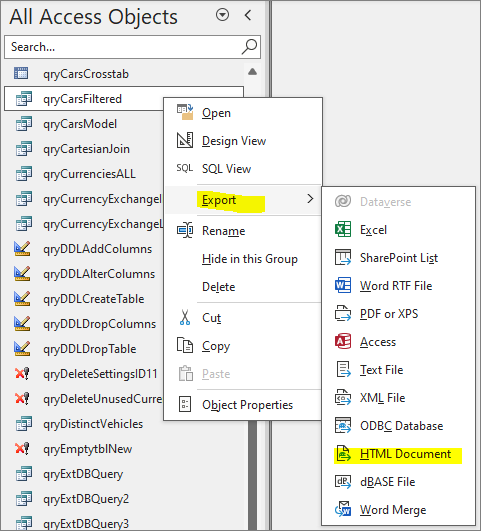Click the Access database export icon

click(343, 341)
